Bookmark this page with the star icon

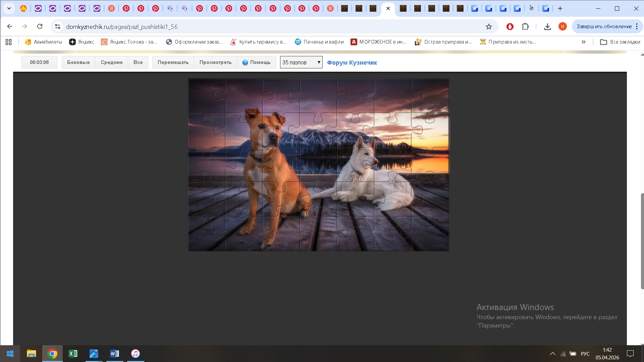coord(489,26)
